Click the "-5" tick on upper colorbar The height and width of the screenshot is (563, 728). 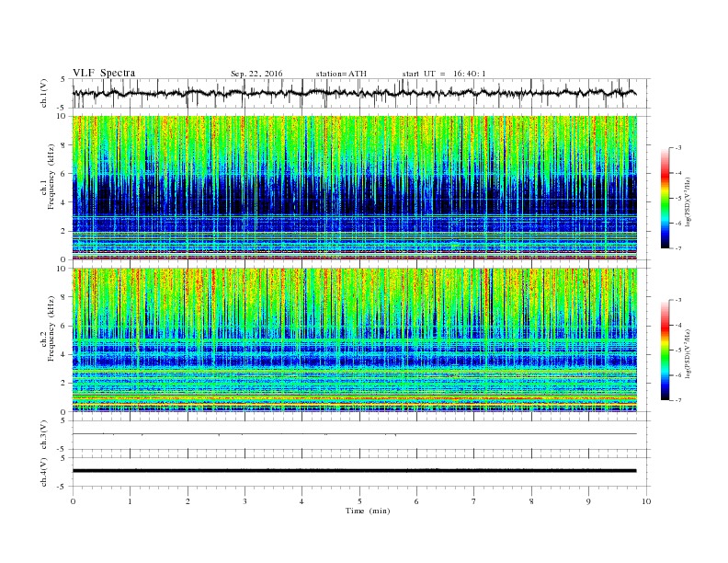(678, 199)
